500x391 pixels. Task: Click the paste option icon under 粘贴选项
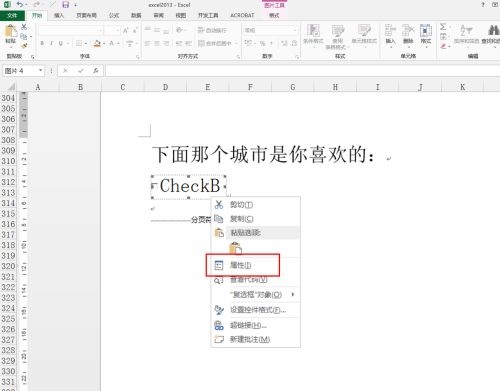pos(235,248)
